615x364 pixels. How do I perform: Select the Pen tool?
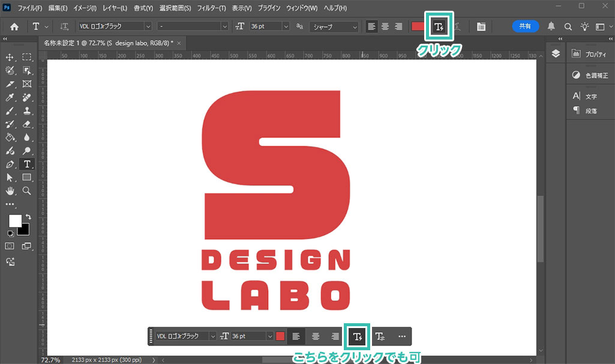click(x=10, y=164)
